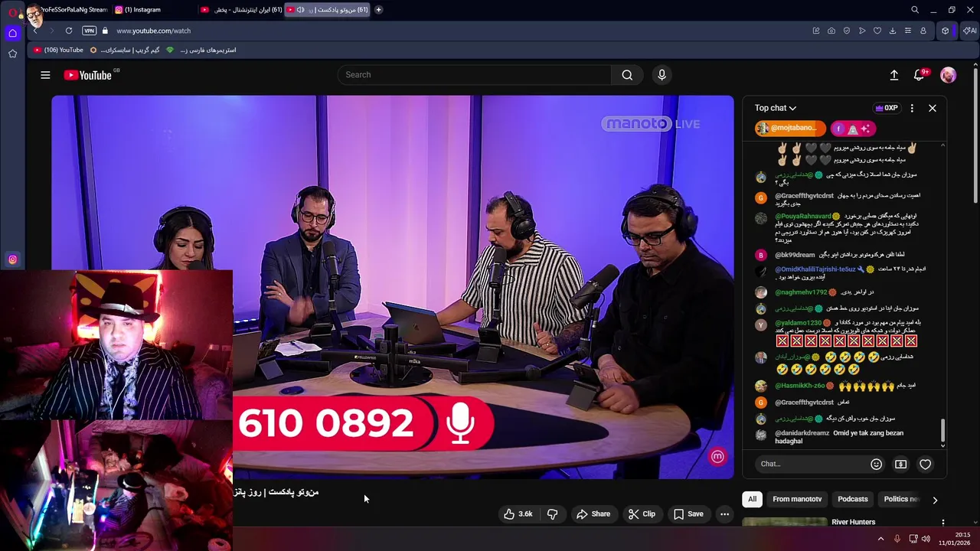
Task: Select the All filter chip
Action: pyautogui.click(x=752, y=499)
